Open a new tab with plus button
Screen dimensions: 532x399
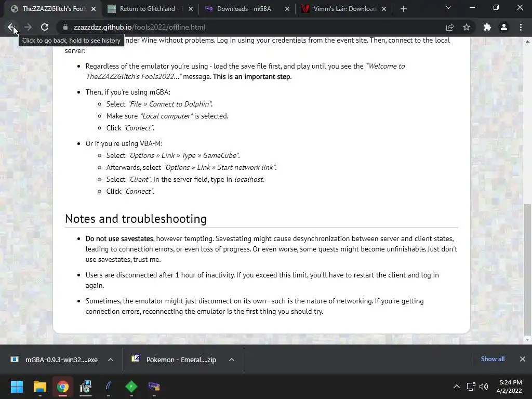tap(403, 9)
